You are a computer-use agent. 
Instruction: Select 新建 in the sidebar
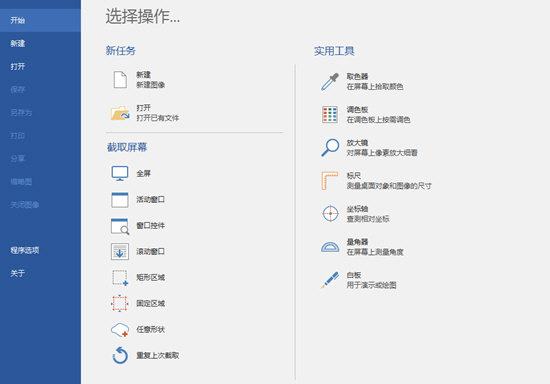click(x=40, y=43)
